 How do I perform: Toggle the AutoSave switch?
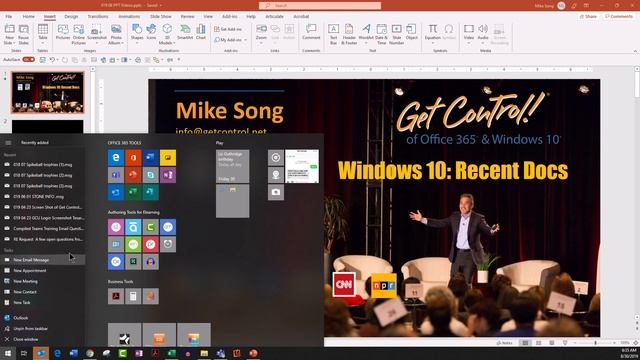point(29,60)
